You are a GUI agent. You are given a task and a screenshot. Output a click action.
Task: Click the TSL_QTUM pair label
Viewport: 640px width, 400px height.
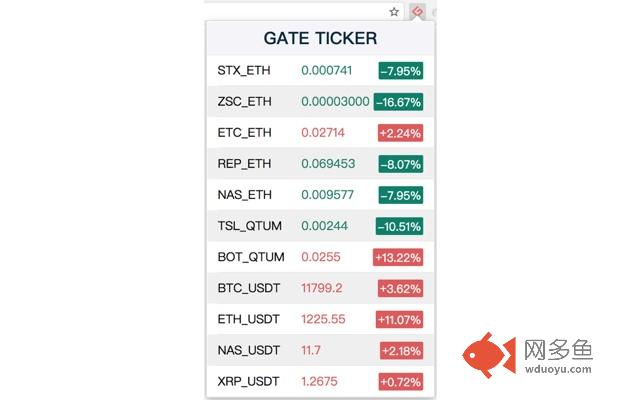pos(249,226)
